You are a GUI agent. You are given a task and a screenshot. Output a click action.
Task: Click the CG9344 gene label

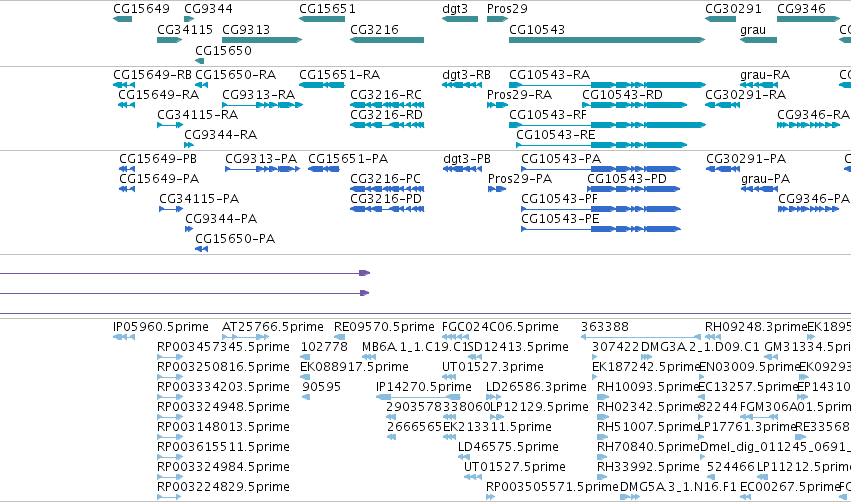pyautogui.click(x=208, y=9)
